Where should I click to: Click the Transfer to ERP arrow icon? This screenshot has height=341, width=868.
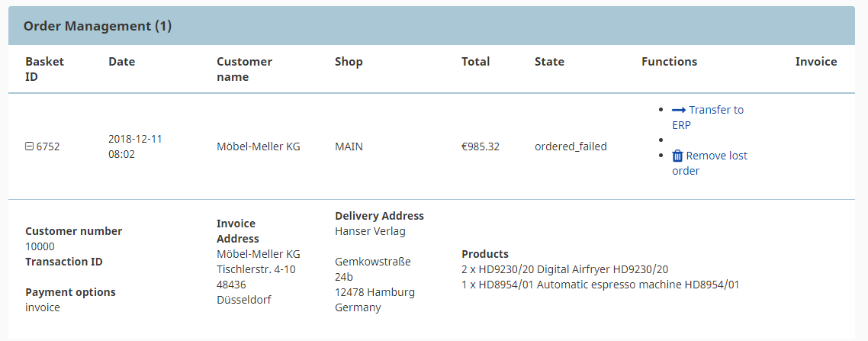[679, 110]
